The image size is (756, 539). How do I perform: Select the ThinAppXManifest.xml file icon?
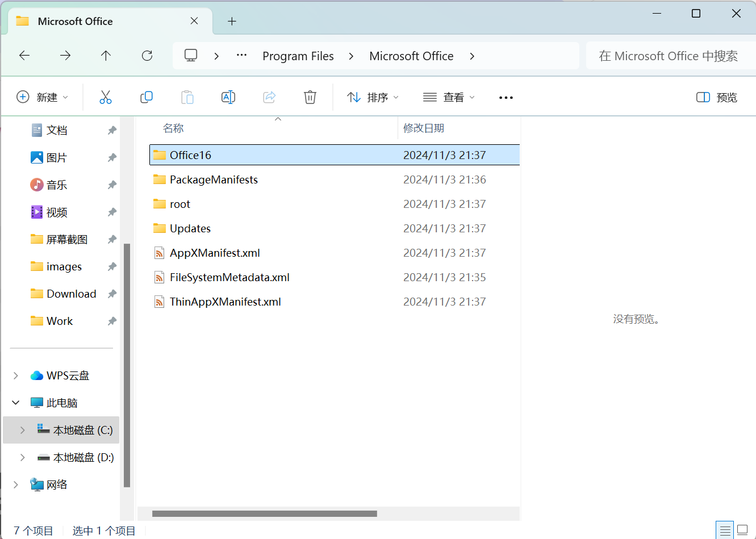(160, 302)
